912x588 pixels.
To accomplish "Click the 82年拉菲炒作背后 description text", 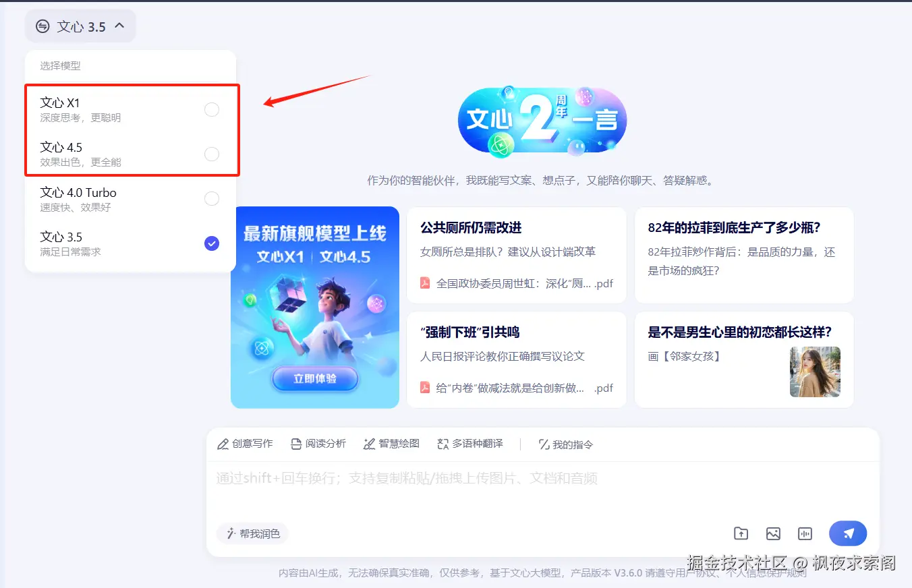I will (741, 261).
